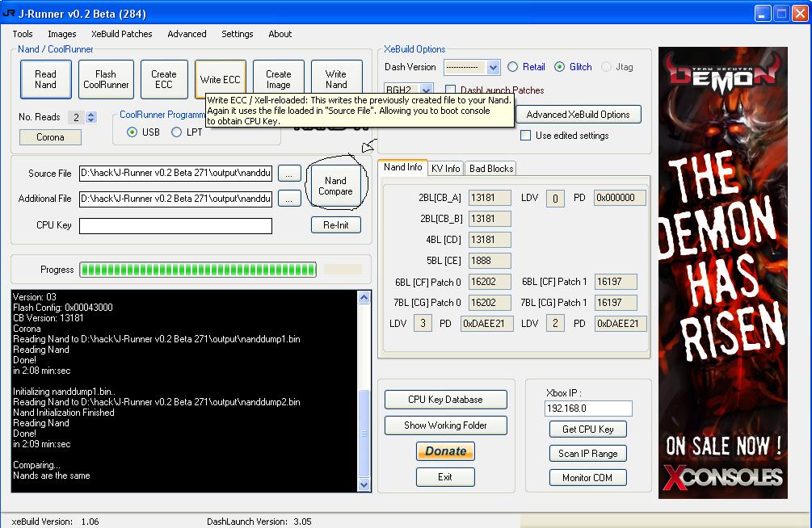The width and height of the screenshot is (812, 528).
Task: Click the 6BL [CF] Patch 1 value
Action: [x=615, y=282]
